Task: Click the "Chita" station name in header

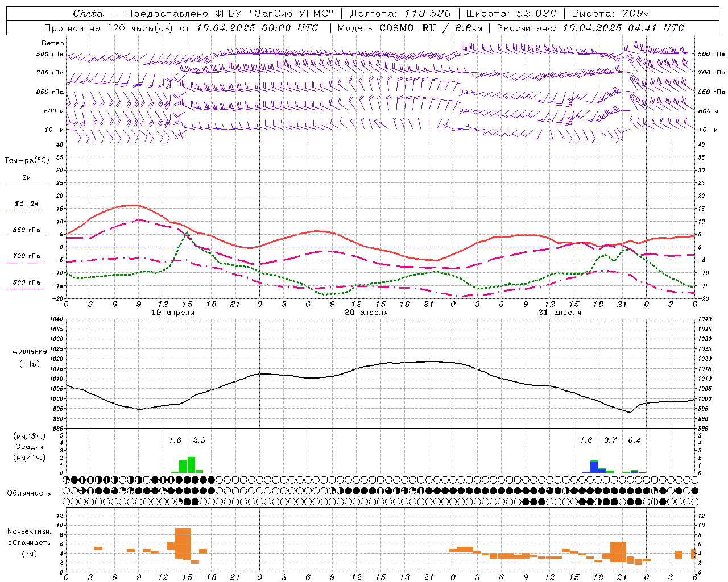Action: (x=88, y=14)
